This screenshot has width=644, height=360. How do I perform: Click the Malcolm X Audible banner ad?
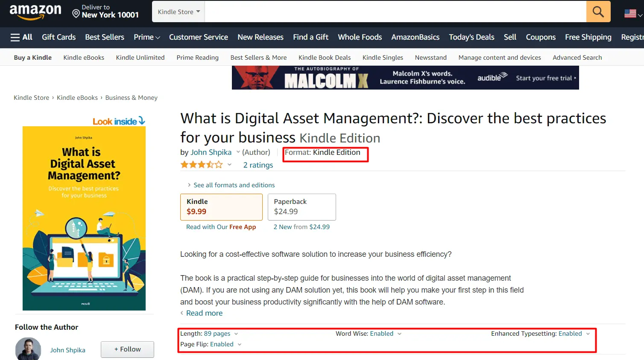tap(405, 78)
